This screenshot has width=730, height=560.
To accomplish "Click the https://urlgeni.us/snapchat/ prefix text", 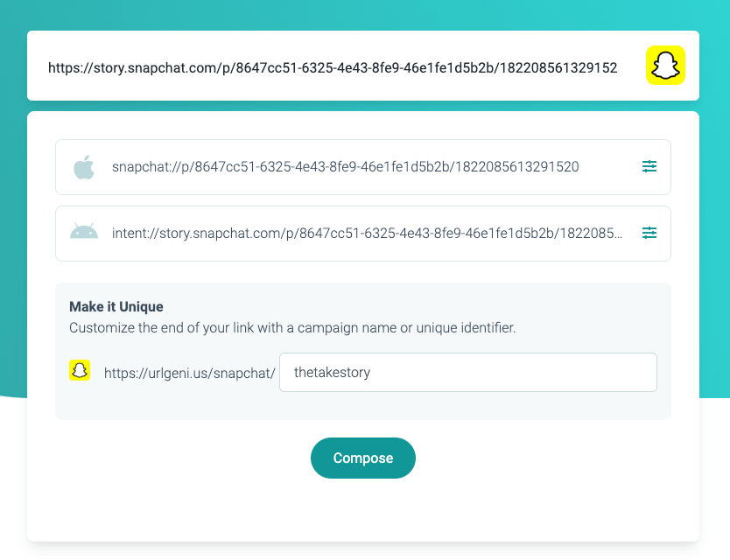I will (x=189, y=374).
